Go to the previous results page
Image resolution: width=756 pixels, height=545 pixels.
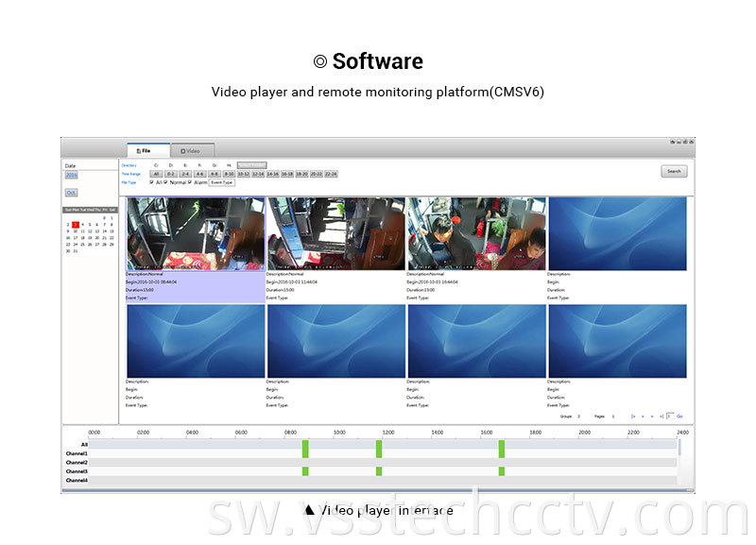coord(643,417)
